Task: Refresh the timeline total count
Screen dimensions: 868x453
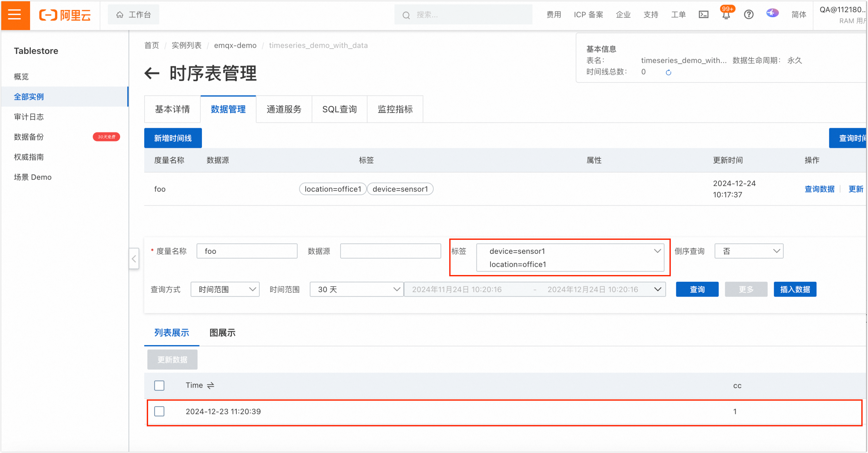Action: click(668, 72)
